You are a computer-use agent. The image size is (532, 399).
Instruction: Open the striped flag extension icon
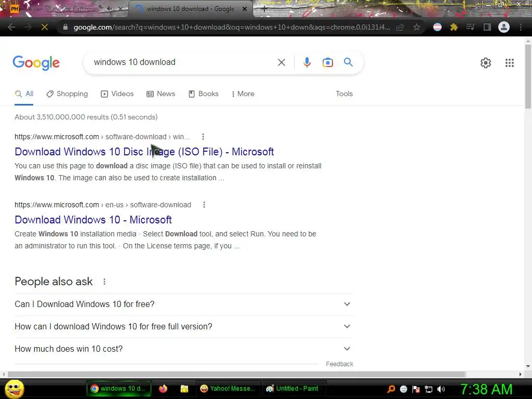[x=437, y=27]
